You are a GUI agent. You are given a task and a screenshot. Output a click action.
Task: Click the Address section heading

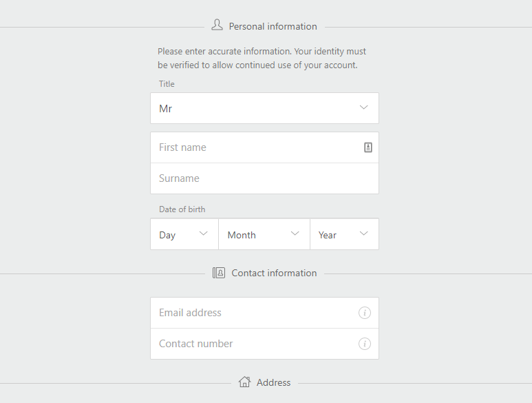click(x=273, y=382)
